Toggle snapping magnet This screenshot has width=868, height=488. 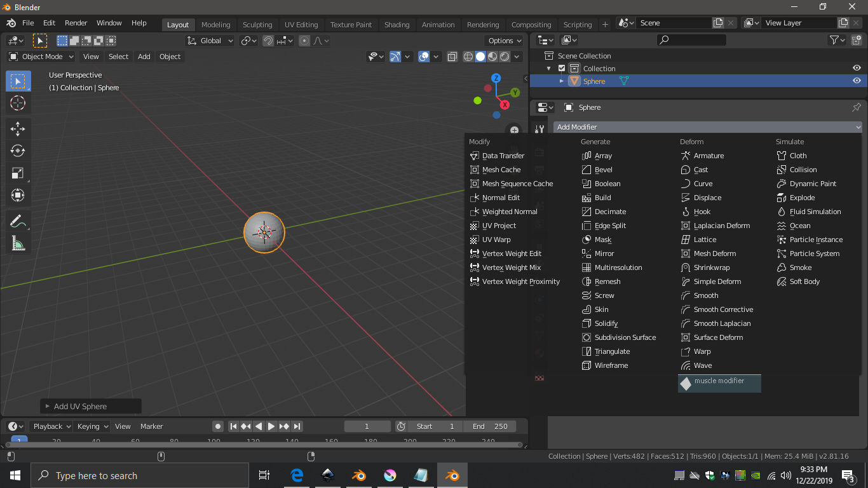pyautogui.click(x=268, y=41)
